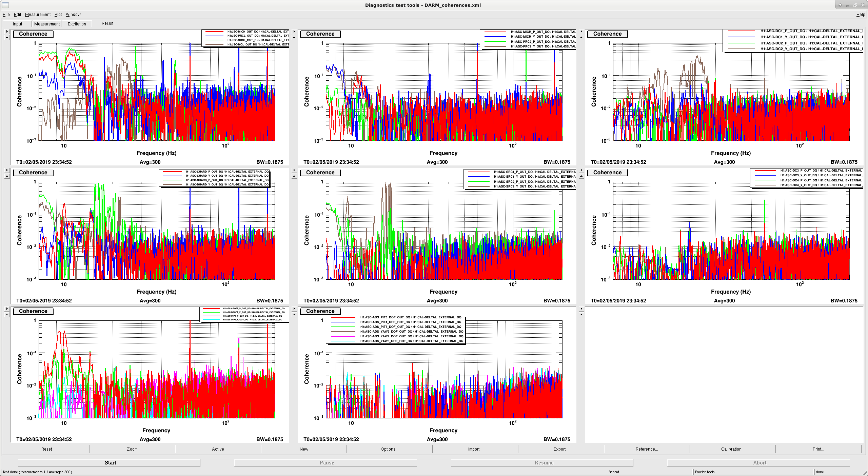Expand options panel arrow for the ASC-DC1 plot
The width and height of the screenshot is (868, 476).
(581, 32)
